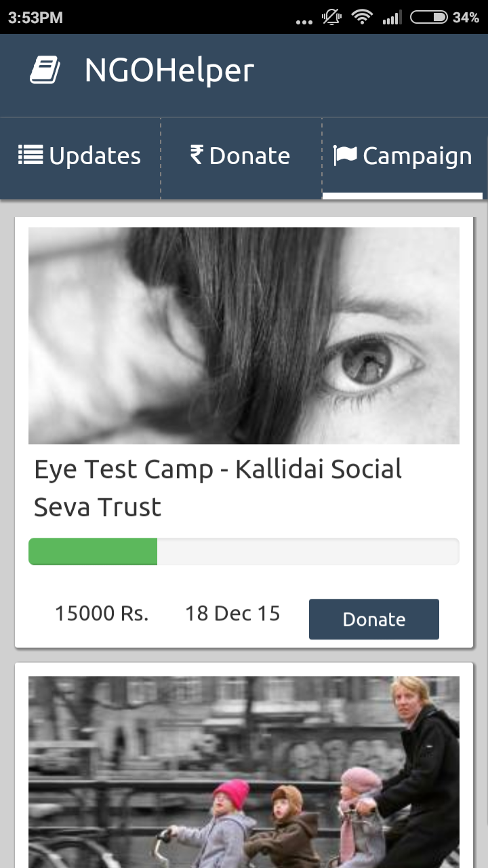488x868 pixels.
Task: Click the list icon beside Updates
Action: tap(30, 155)
